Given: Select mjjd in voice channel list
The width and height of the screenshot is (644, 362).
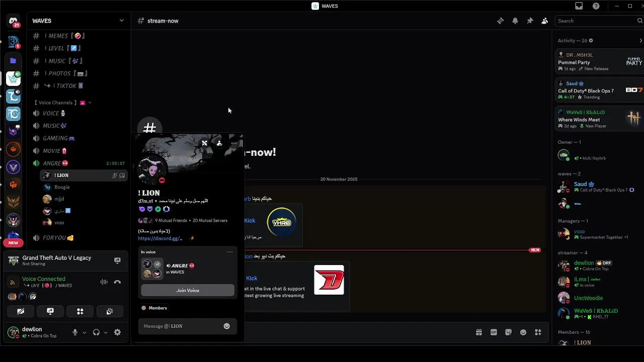Looking at the screenshot, I should pos(84,199).
